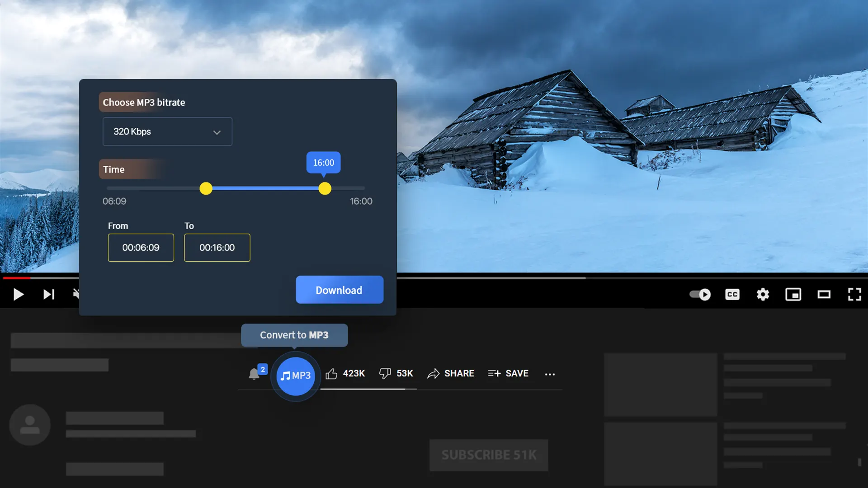The height and width of the screenshot is (488, 868).
Task: Click the thumbs down icon
Action: [385, 374]
